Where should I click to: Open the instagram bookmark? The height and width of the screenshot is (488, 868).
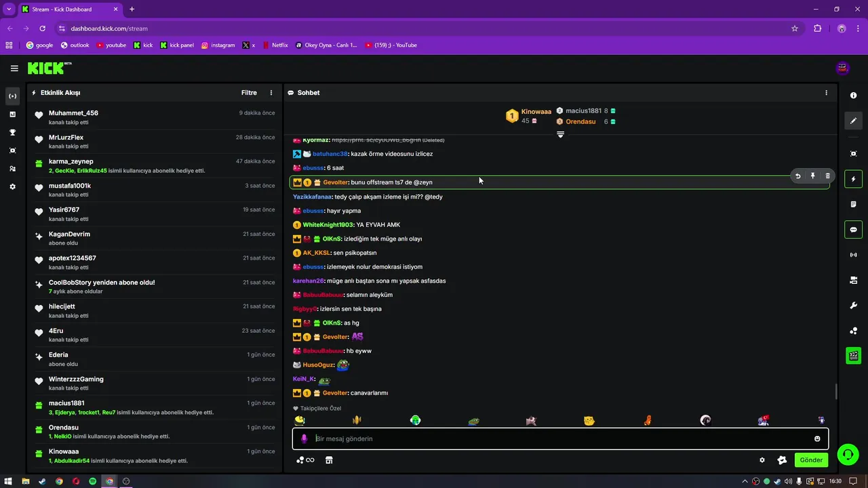[218, 45]
